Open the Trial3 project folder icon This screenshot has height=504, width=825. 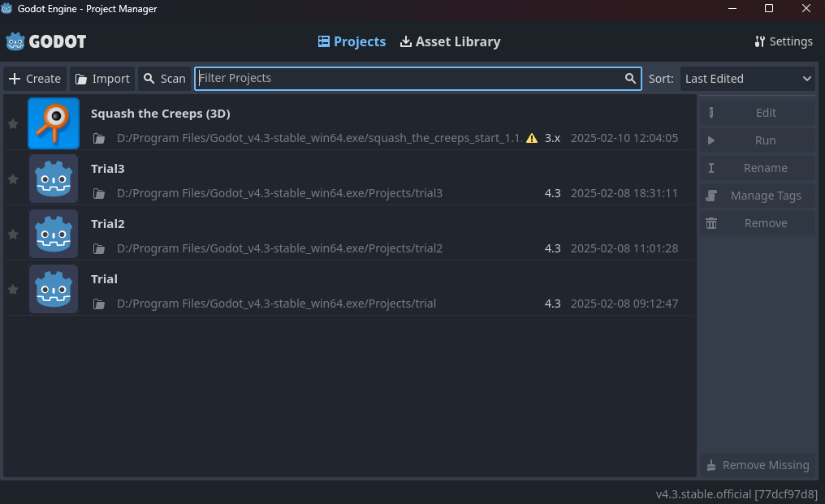pyautogui.click(x=99, y=194)
